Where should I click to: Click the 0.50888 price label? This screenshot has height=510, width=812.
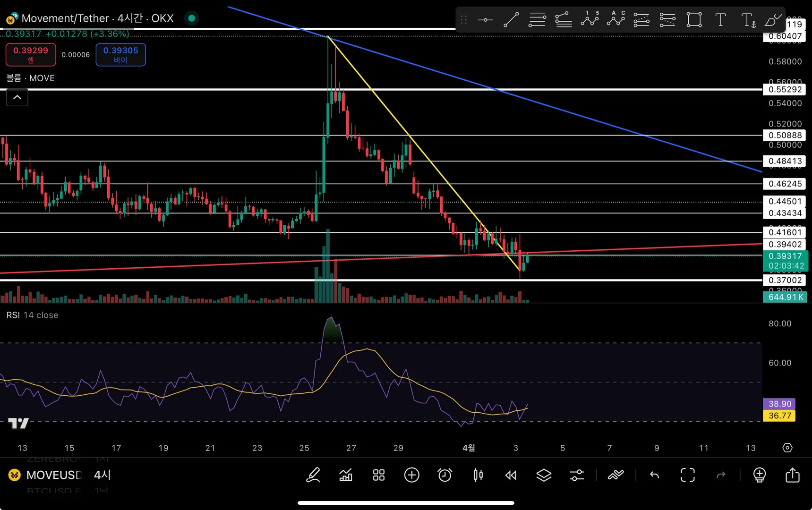tap(785, 135)
